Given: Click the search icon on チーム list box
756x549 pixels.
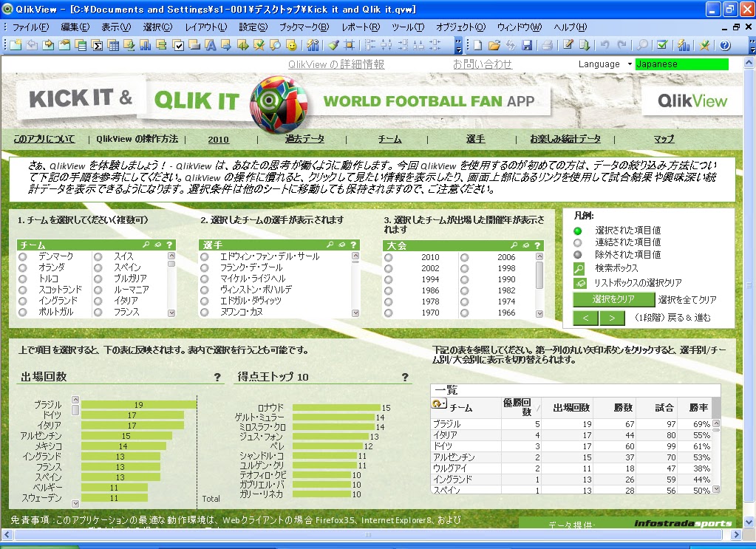Looking at the screenshot, I should pos(146,245).
